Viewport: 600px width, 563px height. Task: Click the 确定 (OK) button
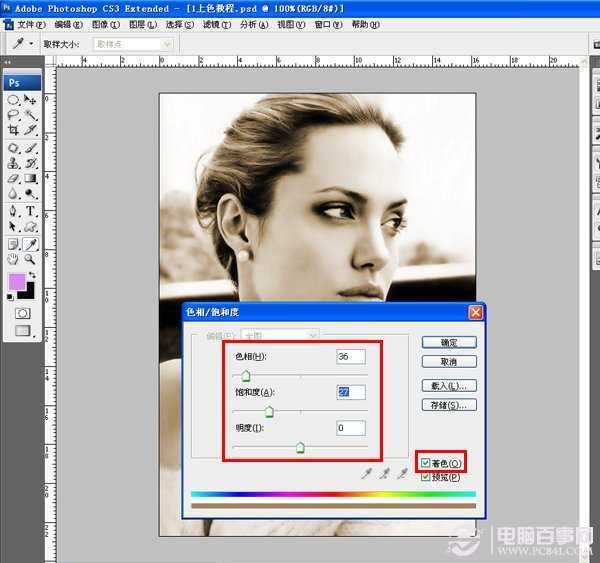coord(448,343)
